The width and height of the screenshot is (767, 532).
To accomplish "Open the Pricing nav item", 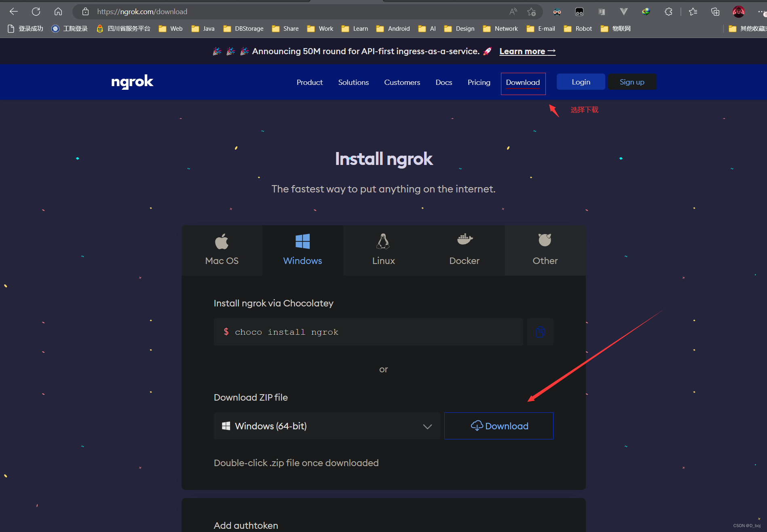I will (479, 82).
